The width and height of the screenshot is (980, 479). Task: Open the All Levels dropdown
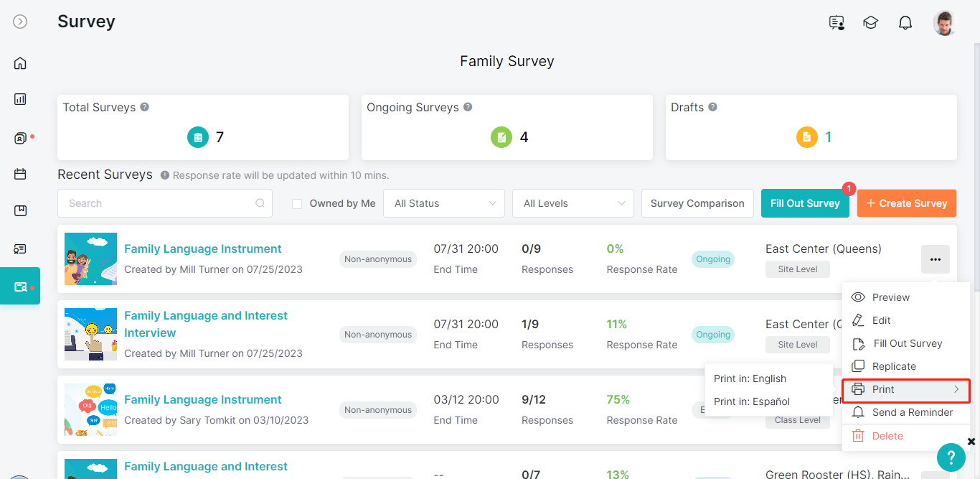point(573,203)
